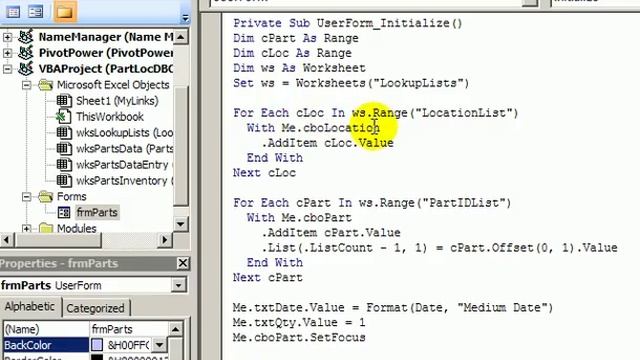Switch to the Alphabetic properties tab

(30, 307)
